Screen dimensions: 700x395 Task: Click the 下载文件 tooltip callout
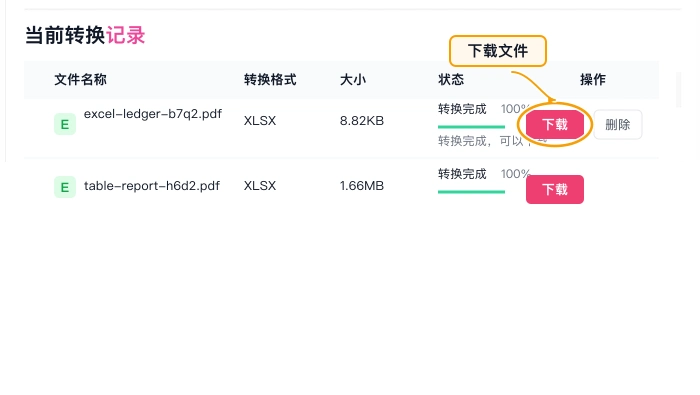[498, 51]
